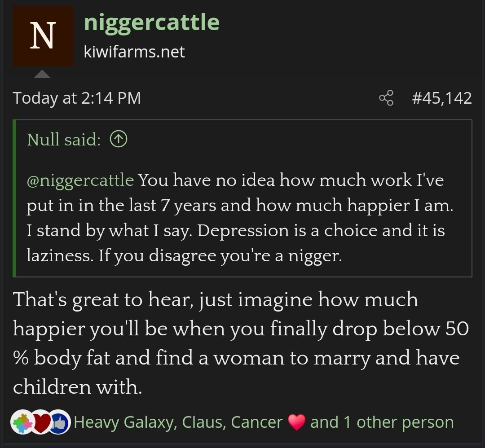
Task: Click the kiwifarms.net user title text
Action: click(x=134, y=52)
